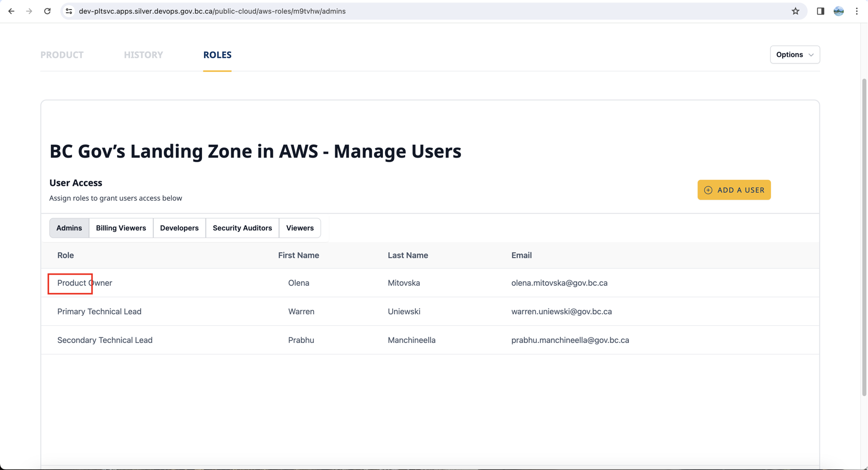868x470 pixels.
Task: Select the Security Auditors tab
Action: click(x=242, y=228)
